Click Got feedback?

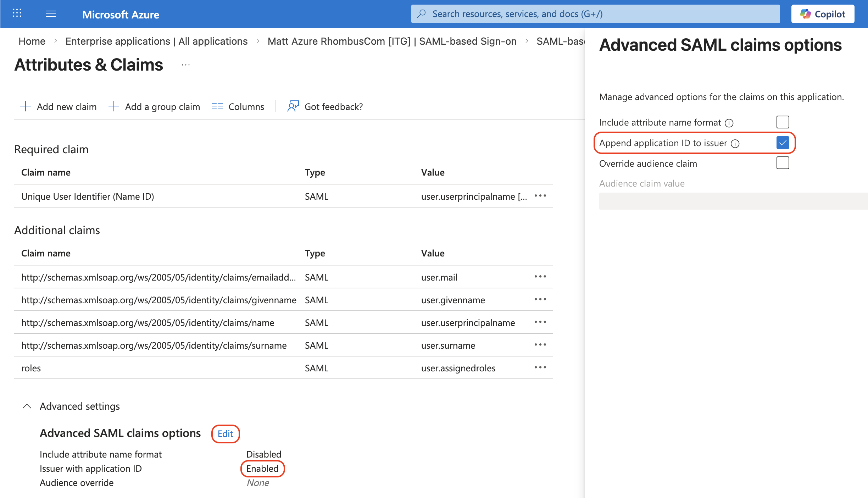point(325,106)
